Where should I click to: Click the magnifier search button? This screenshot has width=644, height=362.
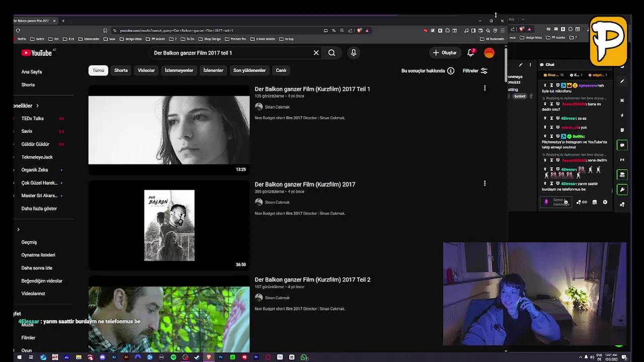(332, 52)
